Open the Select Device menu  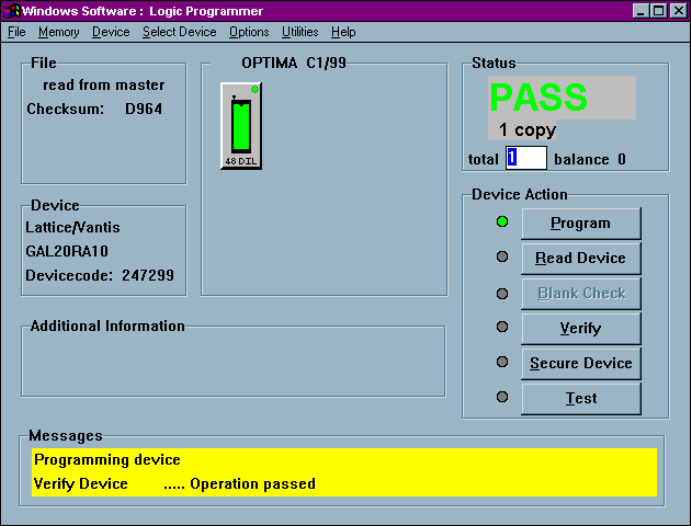(x=179, y=32)
